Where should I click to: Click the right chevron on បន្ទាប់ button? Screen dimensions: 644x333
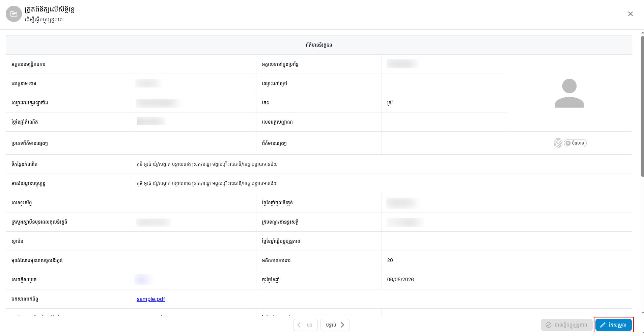tap(342, 325)
